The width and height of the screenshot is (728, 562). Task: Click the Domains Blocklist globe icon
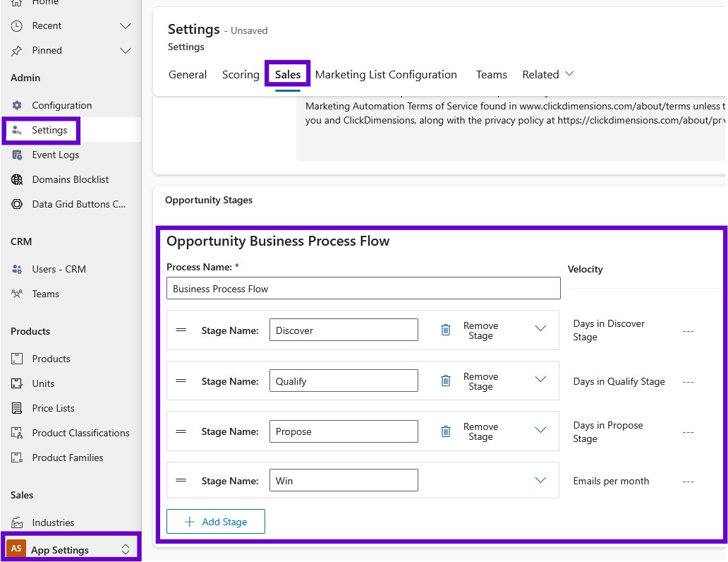17,179
